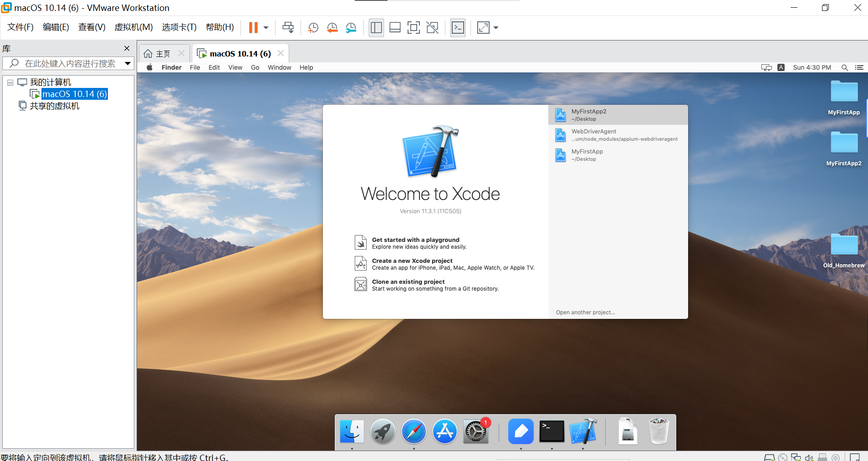Screen dimensions: 868x461
Task: Open the 帮助(H) menu
Action: pyautogui.click(x=220, y=27)
